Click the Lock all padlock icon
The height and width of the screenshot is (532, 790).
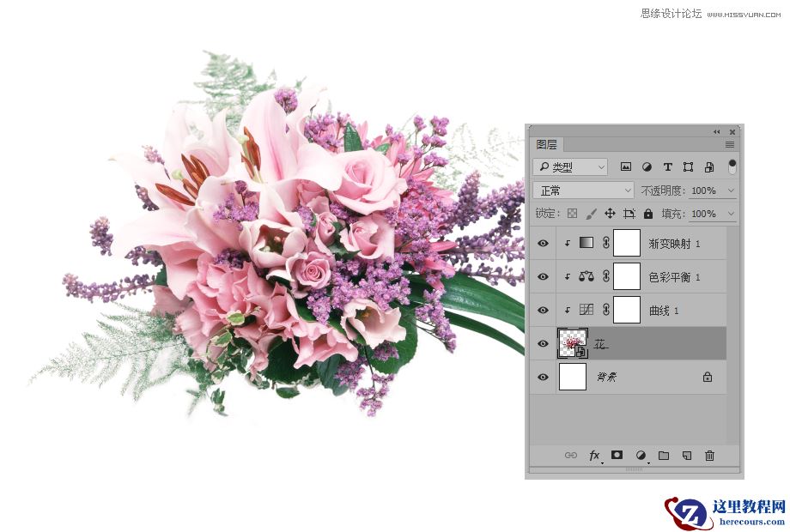(647, 213)
